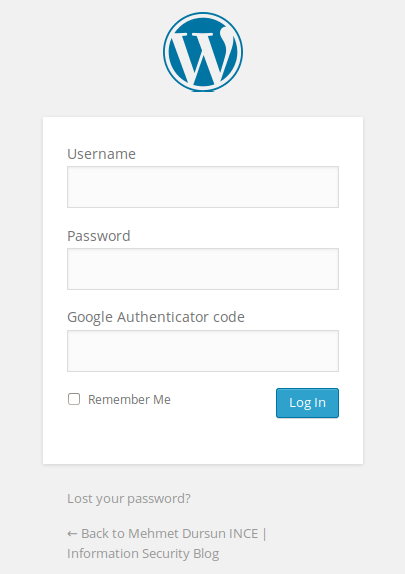Viewport: 405px width, 574px height.
Task: Recover a forgotten password via the link
Action: [129, 499]
